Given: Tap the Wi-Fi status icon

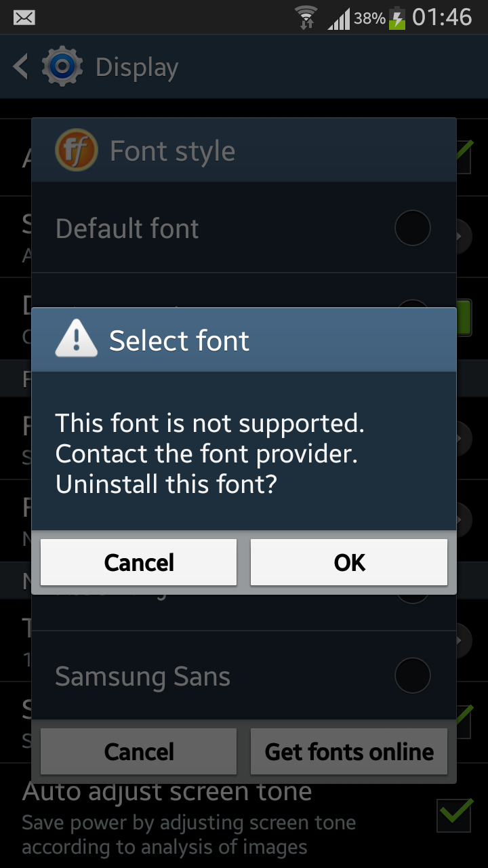Looking at the screenshot, I should point(307,17).
